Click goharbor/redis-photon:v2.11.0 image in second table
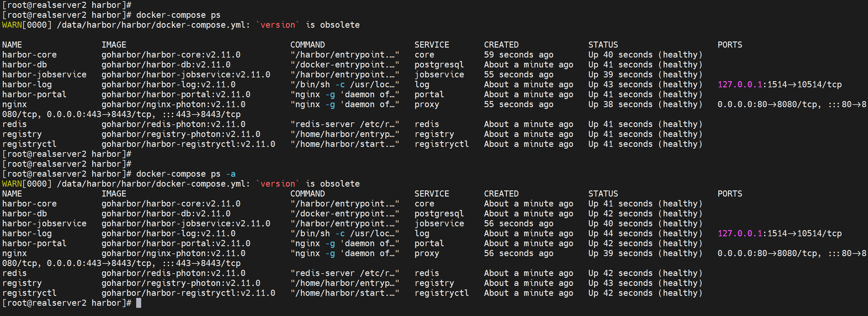Image resolution: width=868 pixels, height=316 pixels. pyautogui.click(x=173, y=273)
